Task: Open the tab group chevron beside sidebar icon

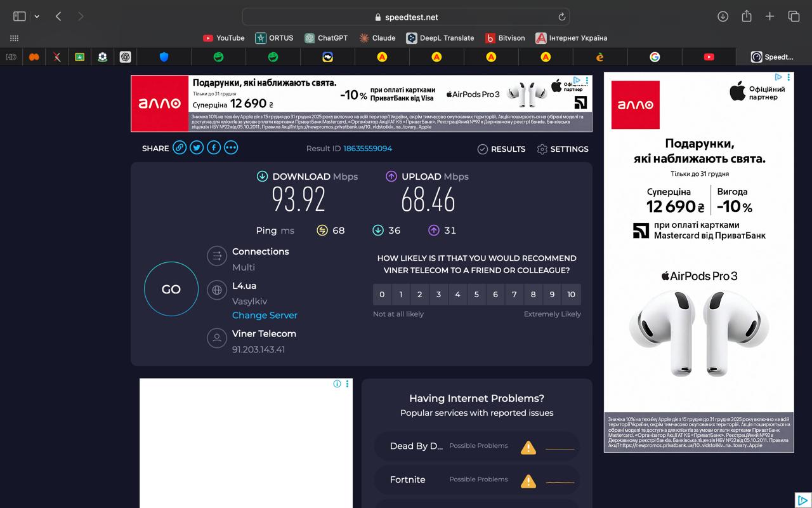Action: [x=37, y=17]
